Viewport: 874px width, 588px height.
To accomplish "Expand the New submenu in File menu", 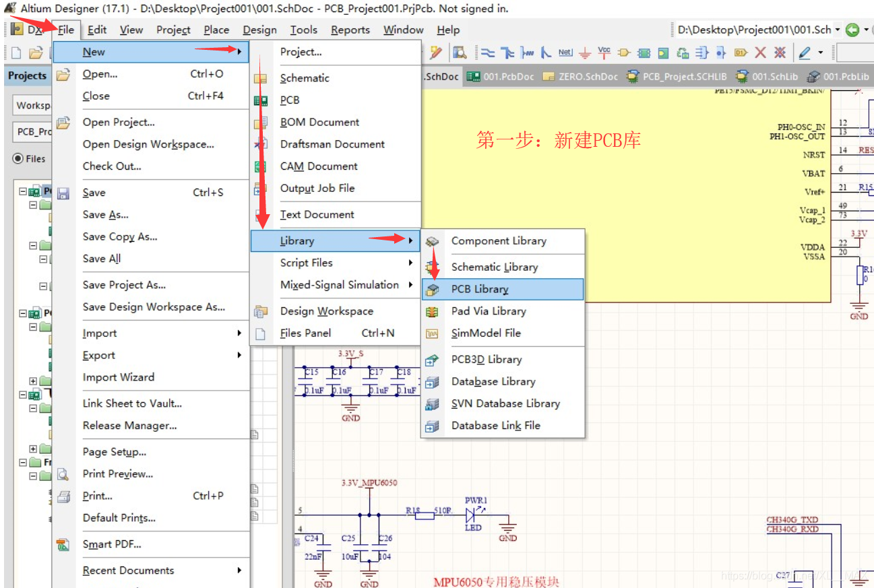I will pyautogui.click(x=152, y=52).
